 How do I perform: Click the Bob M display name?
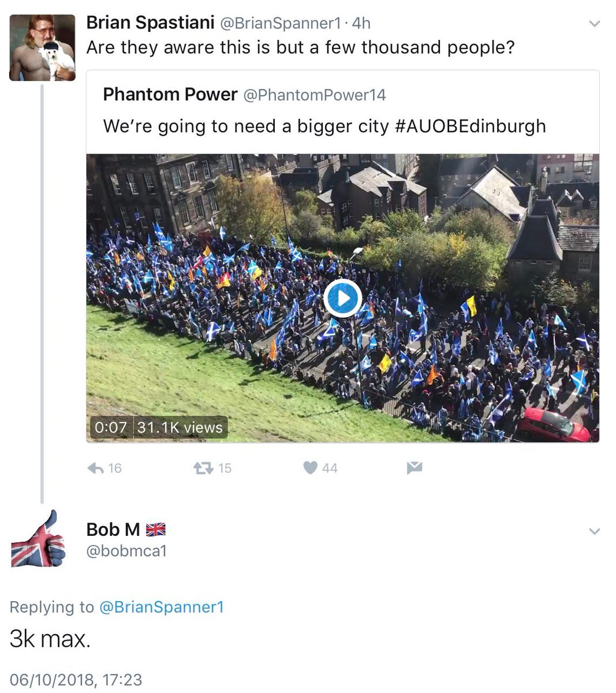coord(113,529)
